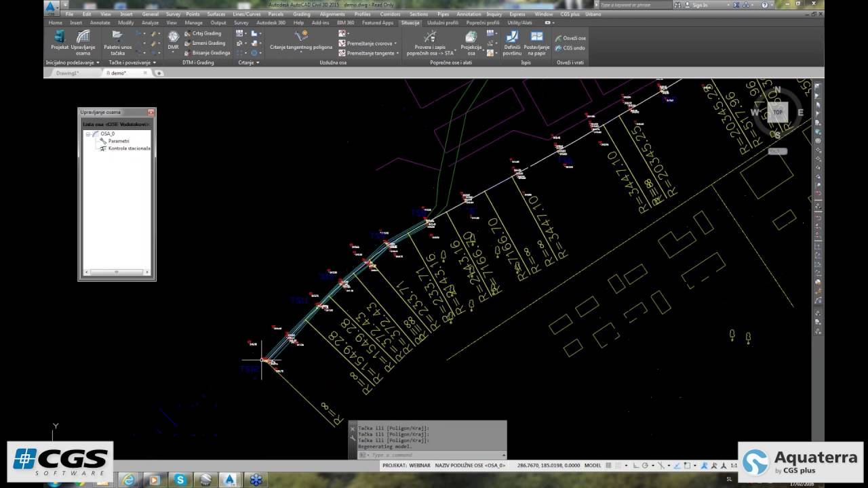Screen dimensions: 868x488
Task: Click Postavljanje na papir tool
Action: 536,42
